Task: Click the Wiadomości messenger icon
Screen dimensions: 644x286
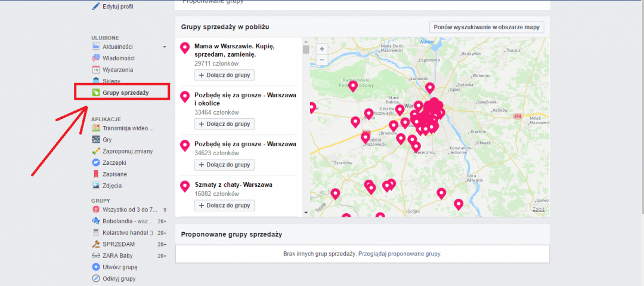Action: pyautogui.click(x=95, y=58)
